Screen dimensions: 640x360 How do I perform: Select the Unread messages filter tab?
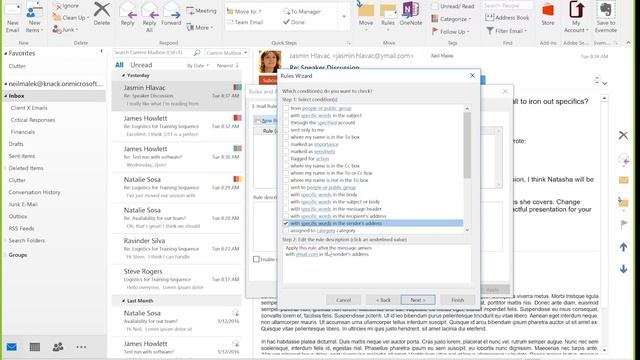pos(141,65)
